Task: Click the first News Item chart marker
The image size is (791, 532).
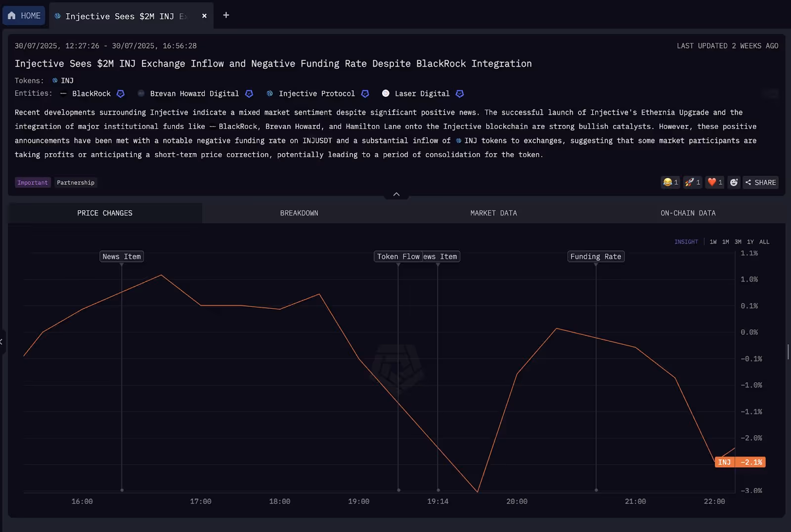Action: pyautogui.click(x=122, y=256)
